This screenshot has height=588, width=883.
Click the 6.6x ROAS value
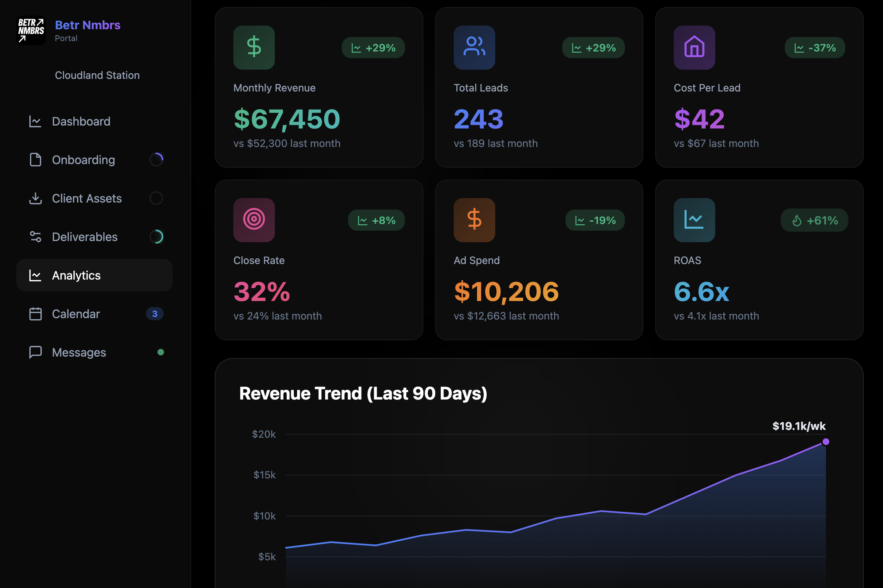702,291
